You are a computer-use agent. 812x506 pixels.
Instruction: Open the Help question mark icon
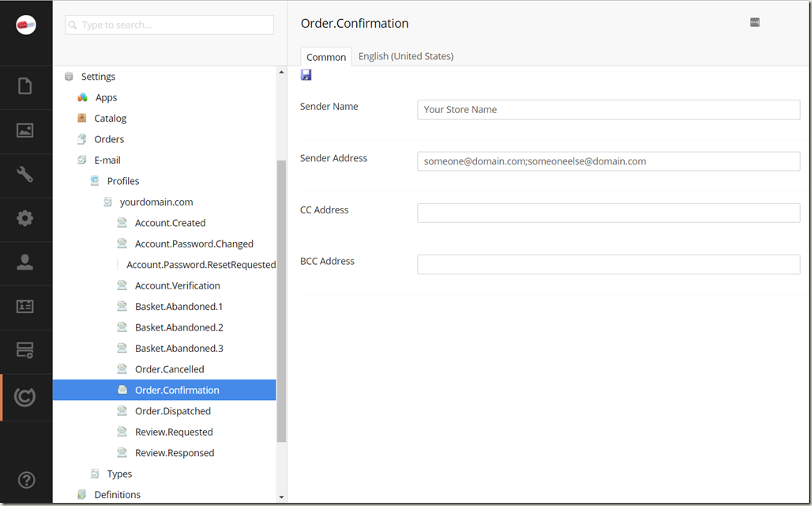point(25,480)
